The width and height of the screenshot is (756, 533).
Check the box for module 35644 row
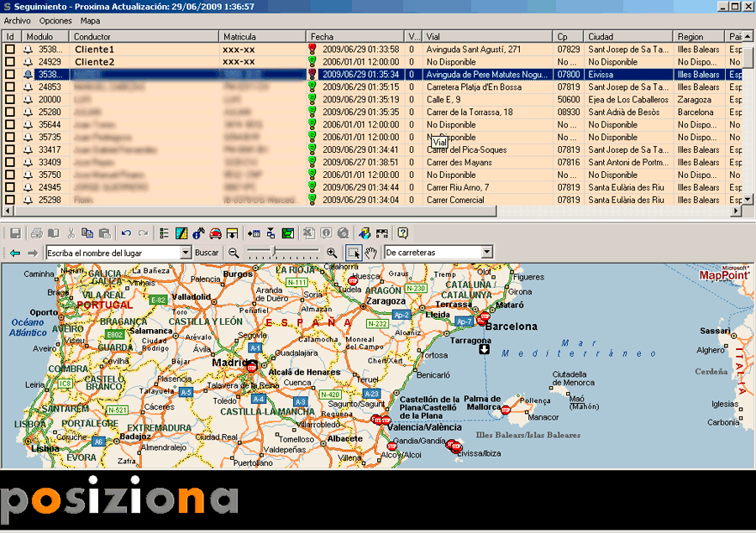[9, 125]
